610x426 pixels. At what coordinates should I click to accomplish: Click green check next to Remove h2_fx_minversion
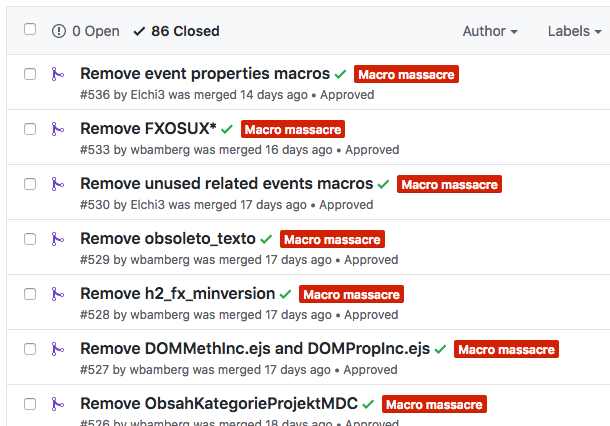click(285, 294)
